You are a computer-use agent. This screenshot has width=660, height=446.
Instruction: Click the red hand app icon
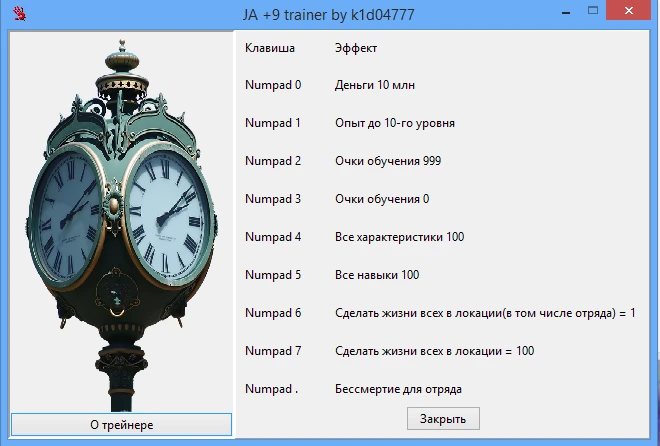[x=19, y=13]
